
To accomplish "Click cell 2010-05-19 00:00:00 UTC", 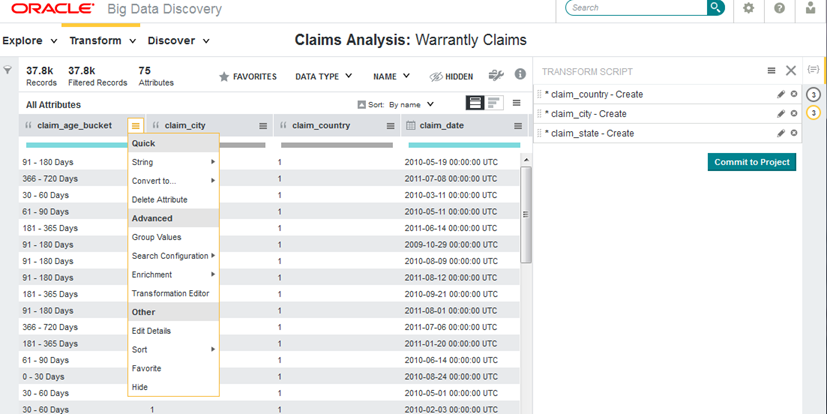I will (451, 162).
